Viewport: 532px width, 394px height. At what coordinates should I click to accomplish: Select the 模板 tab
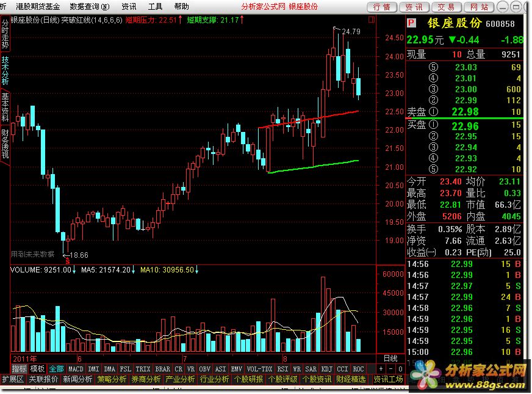37,369
